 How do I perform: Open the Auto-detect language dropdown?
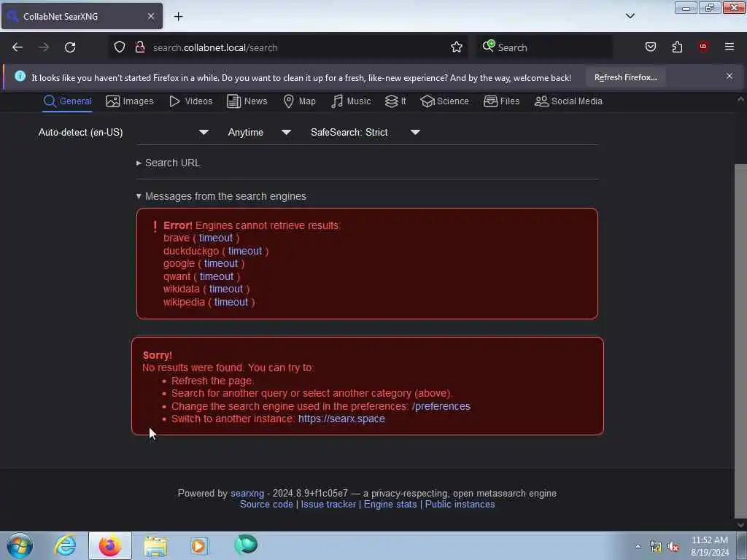[123, 133]
